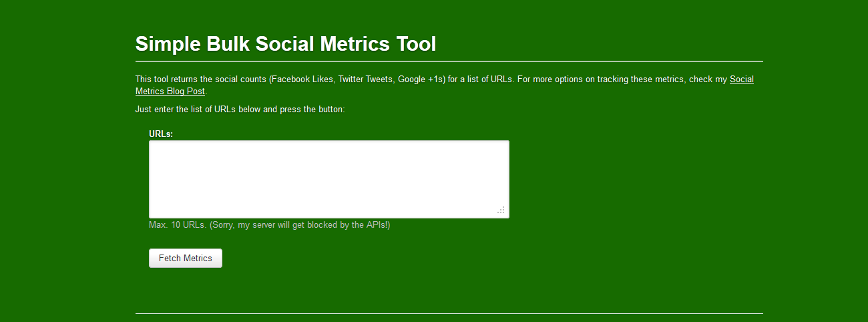Click the Google +1s text
The height and width of the screenshot is (322, 868).
tap(419, 79)
